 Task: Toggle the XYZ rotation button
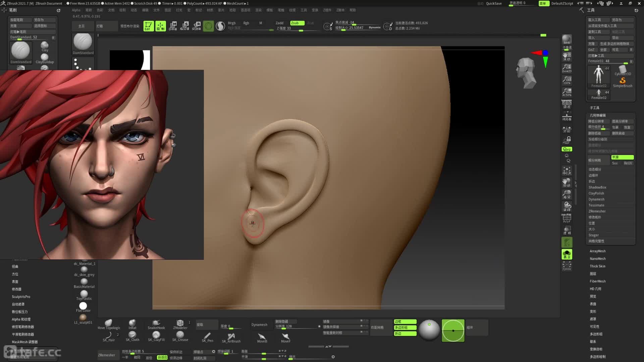tap(567, 149)
